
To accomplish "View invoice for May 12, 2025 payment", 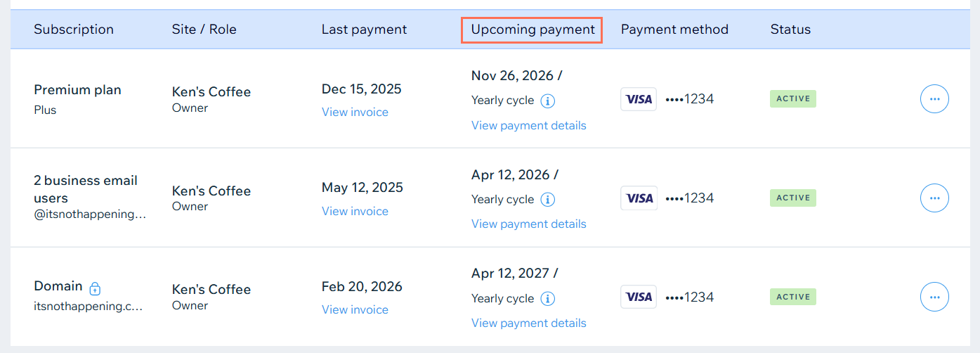I will (x=355, y=211).
